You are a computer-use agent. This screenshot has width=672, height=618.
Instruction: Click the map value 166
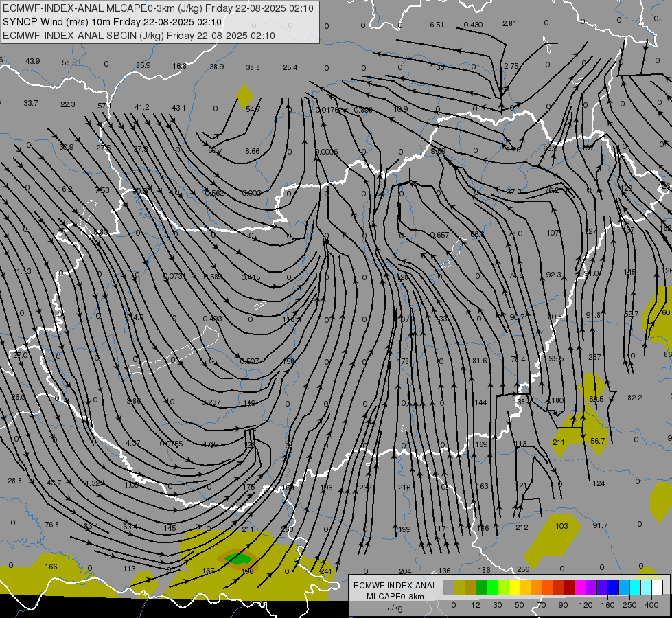51,566
